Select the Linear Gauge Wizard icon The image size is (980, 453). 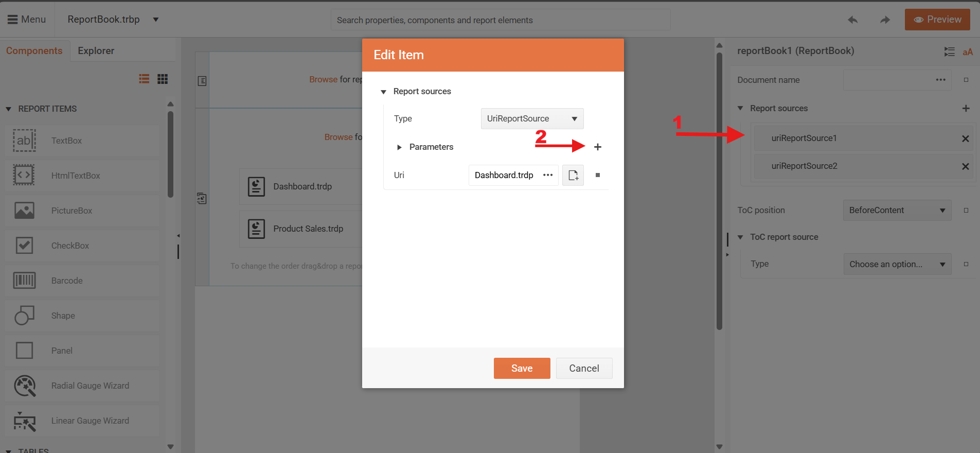[24, 421]
